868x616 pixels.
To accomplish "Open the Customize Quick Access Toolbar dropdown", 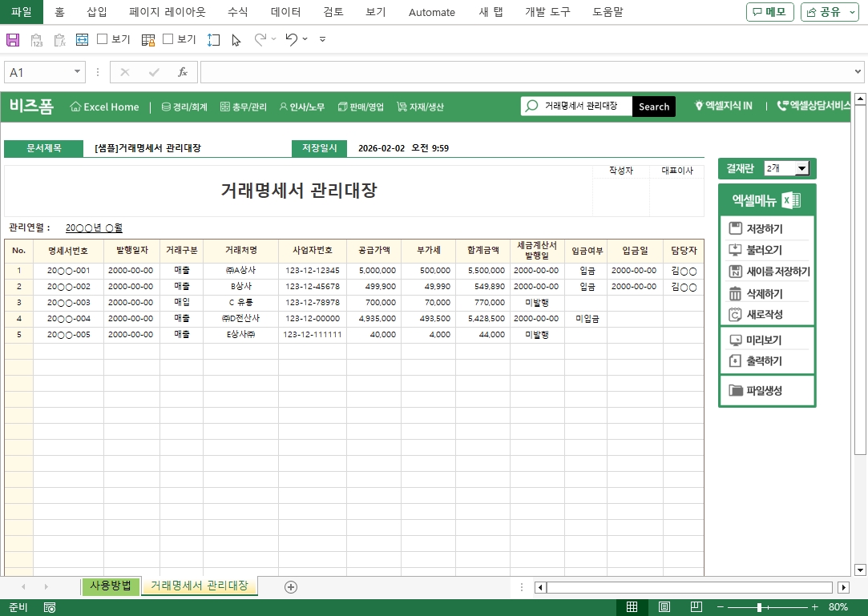I will 322,39.
